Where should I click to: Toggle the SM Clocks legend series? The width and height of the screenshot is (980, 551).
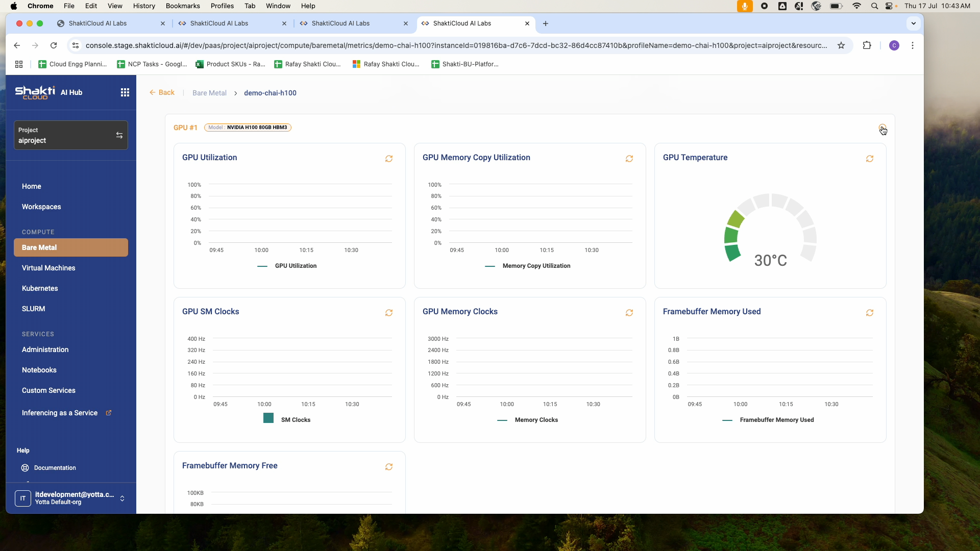[x=287, y=419]
